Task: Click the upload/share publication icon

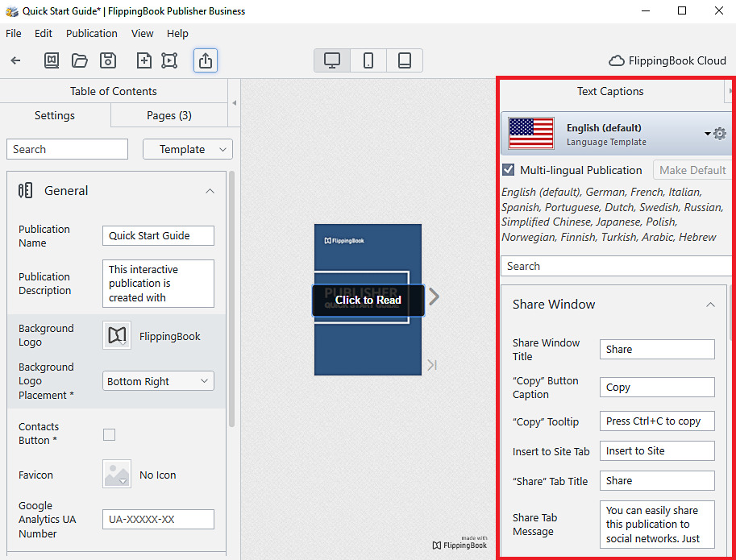Action: pos(206,60)
